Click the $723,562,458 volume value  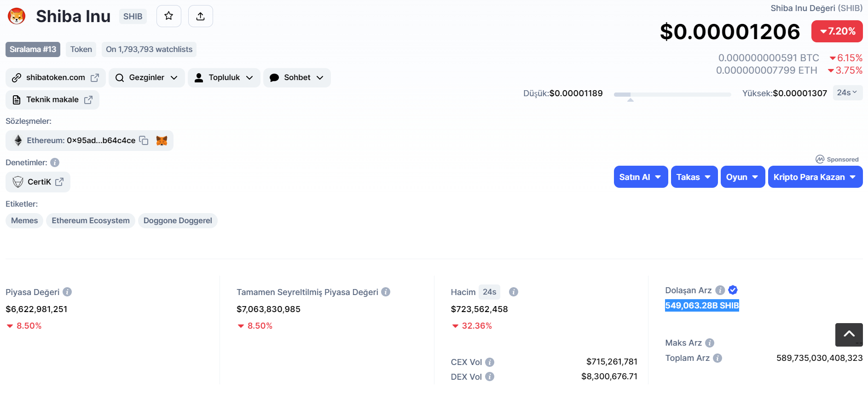click(x=479, y=309)
